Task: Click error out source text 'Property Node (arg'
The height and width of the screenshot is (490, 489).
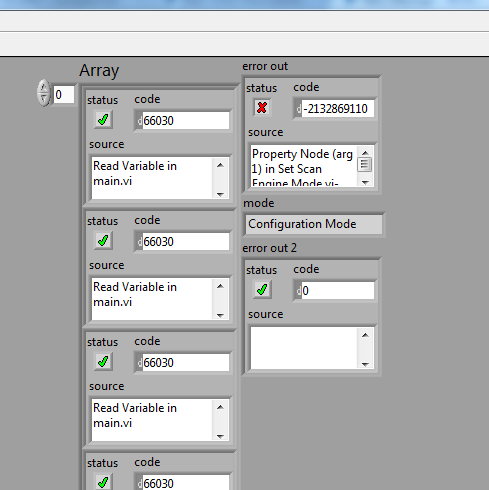Action: click(x=302, y=154)
